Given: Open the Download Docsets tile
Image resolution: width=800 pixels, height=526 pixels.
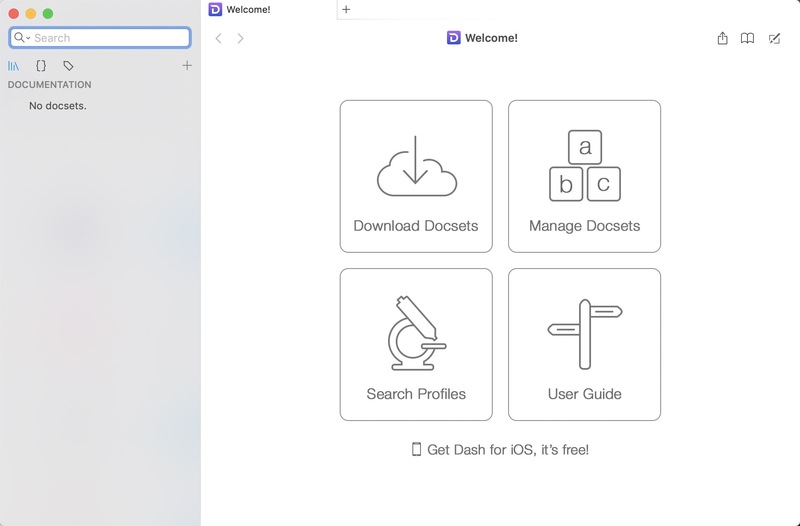Looking at the screenshot, I should (x=416, y=176).
